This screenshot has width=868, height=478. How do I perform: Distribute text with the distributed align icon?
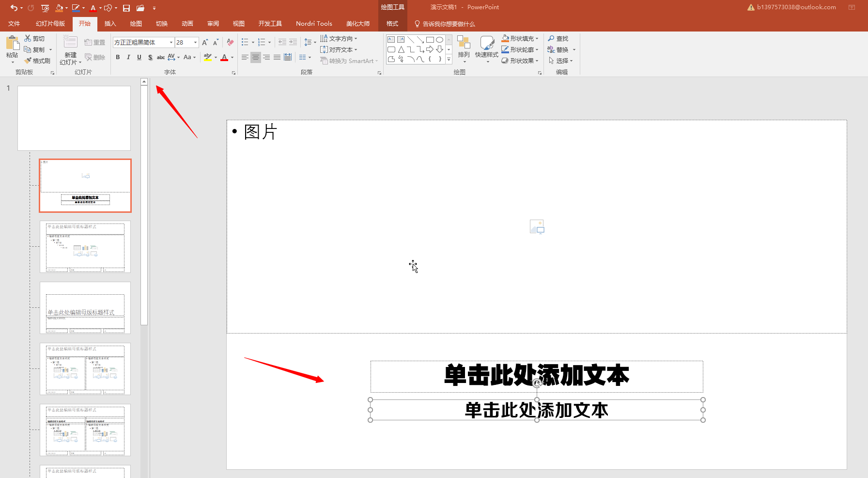tap(288, 57)
